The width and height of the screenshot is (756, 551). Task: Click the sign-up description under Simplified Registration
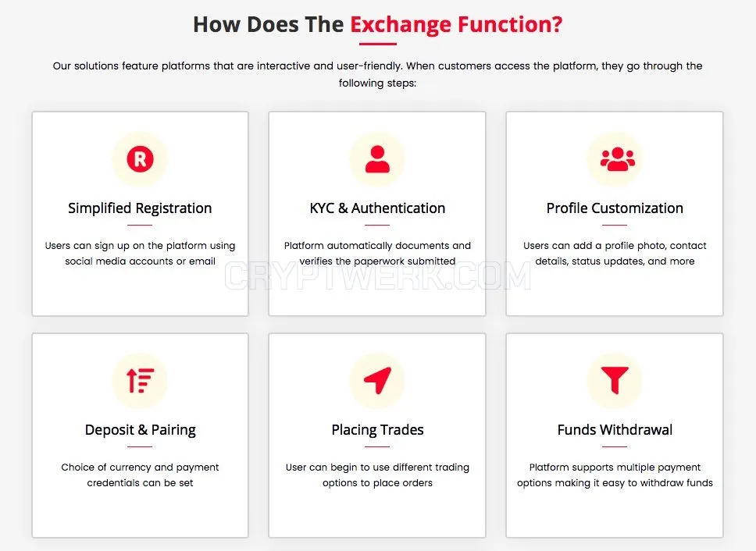click(x=140, y=254)
